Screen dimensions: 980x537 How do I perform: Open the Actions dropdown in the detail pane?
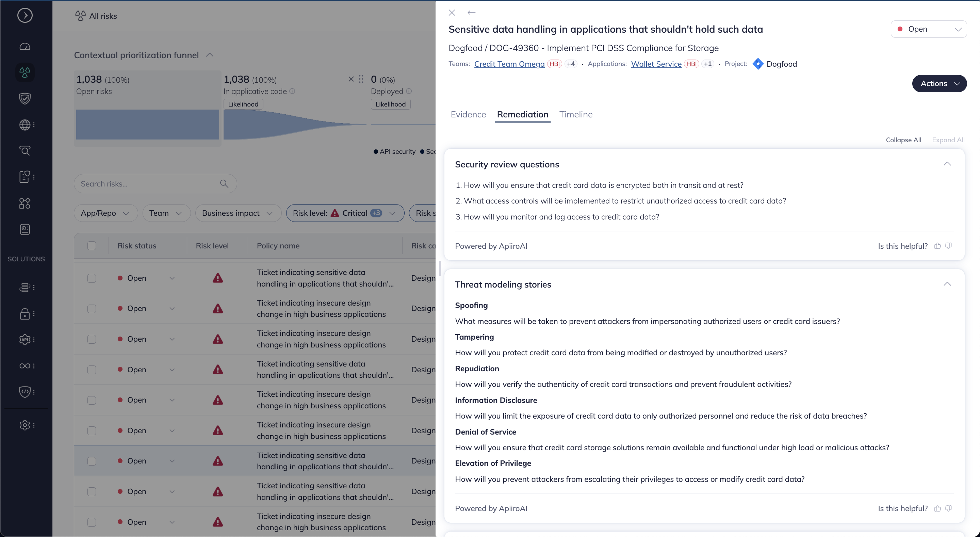[940, 83]
